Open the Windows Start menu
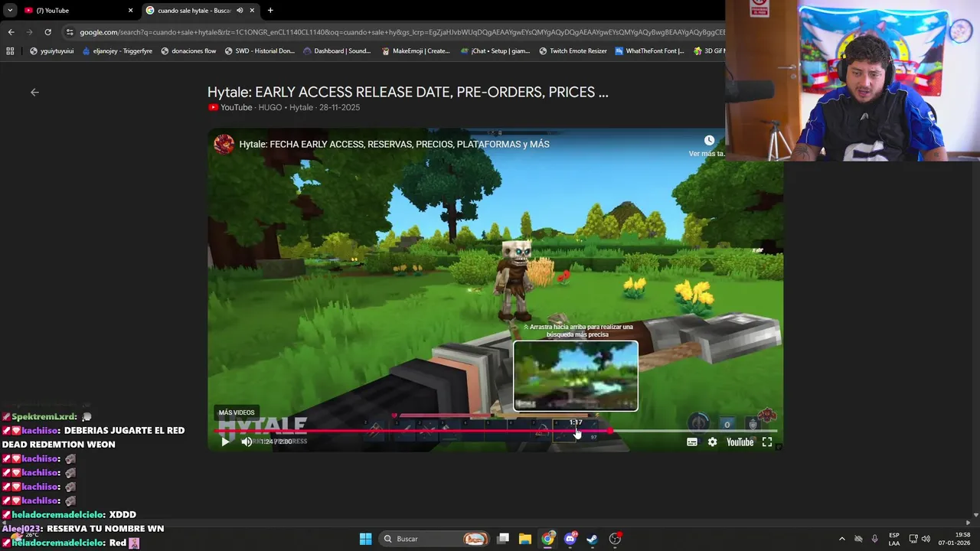This screenshot has height=551, width=980. pos(366,539)
